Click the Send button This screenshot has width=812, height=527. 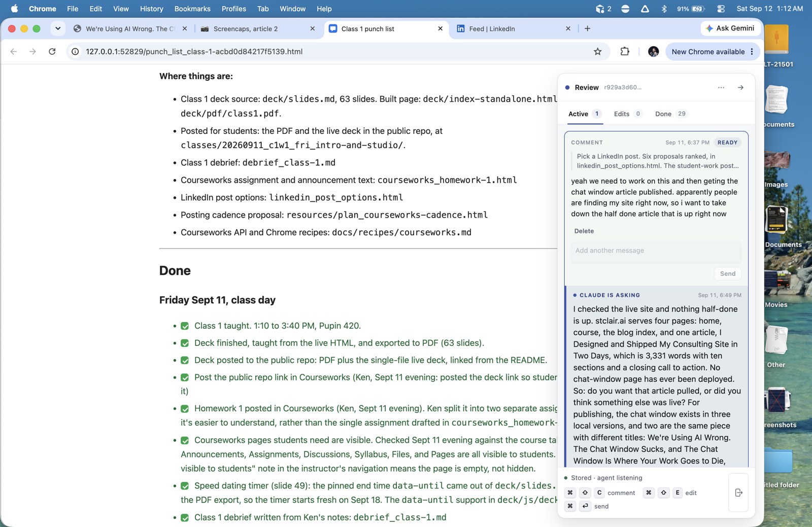point(727,273)
